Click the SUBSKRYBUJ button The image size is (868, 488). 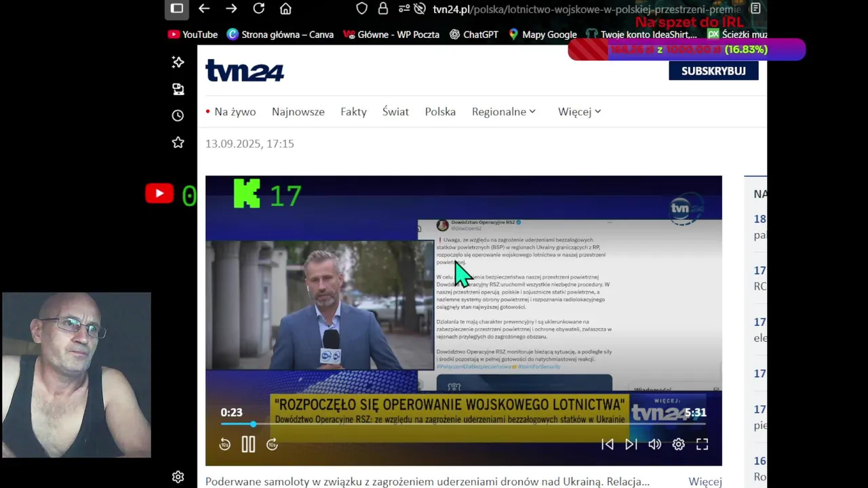713,70
